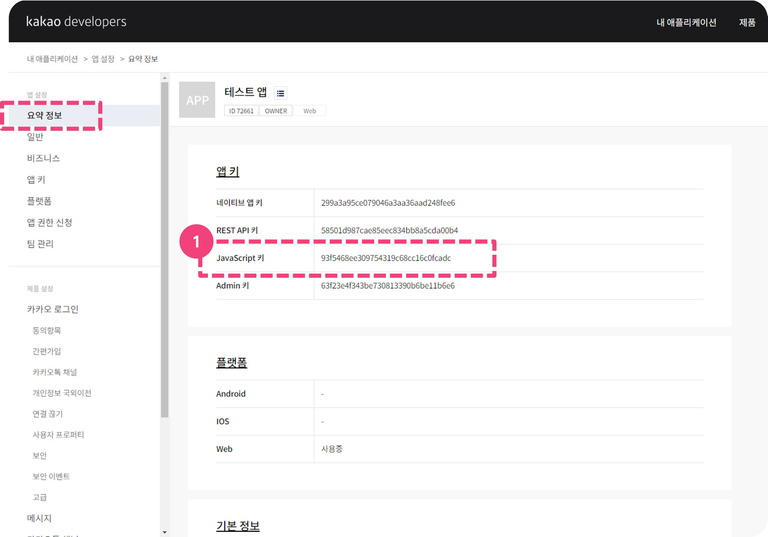This screenshot has height=537, width=768.
Task: Select 개인정보 국외이전 in the sidebar
Action: coord(62,393)
